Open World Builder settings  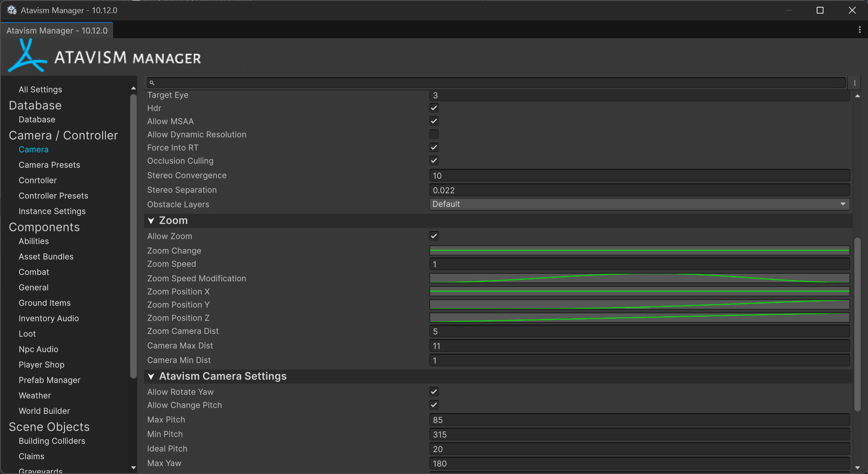45,411
